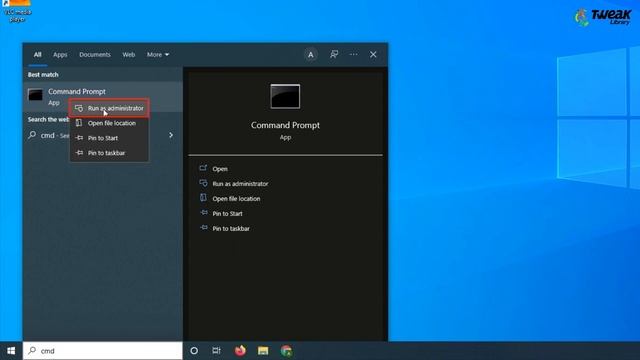Click Pin to taskbar in right pane
This screenshot has height=360, width=640.
231,229
